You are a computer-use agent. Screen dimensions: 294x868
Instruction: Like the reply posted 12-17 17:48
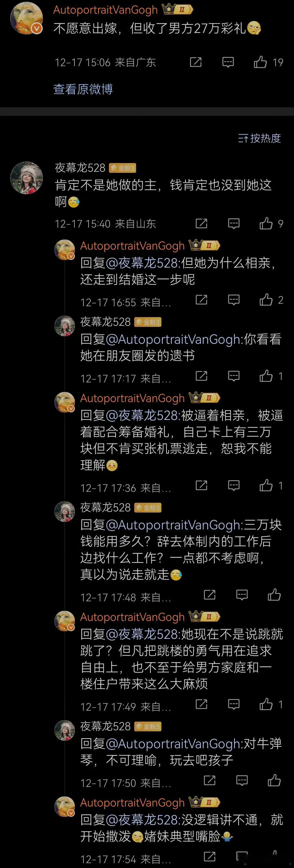click(274, 595)
